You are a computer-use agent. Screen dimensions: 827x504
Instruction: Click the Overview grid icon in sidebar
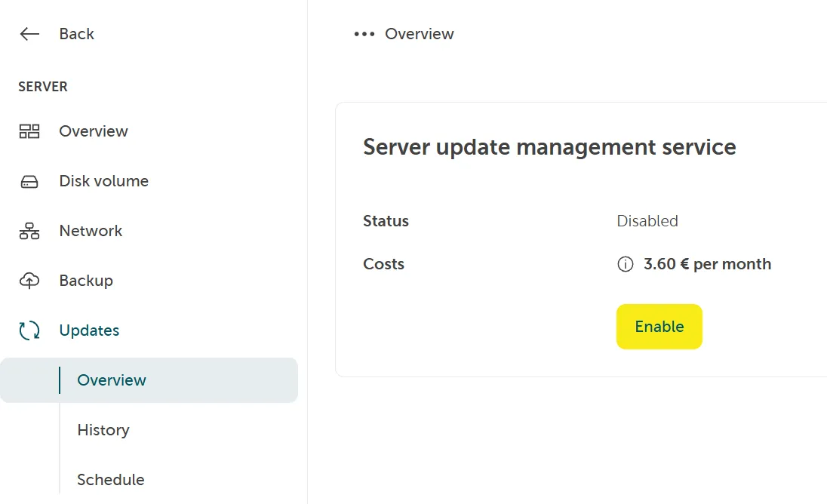[29, 131]
